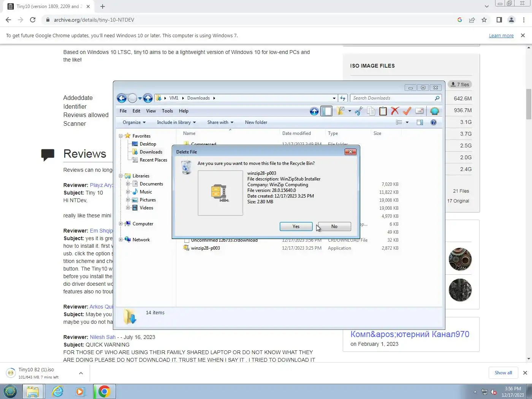Viewport: 532px width, 399px height.
Task: Open the Explorer File menu
Action: (123, 111)
